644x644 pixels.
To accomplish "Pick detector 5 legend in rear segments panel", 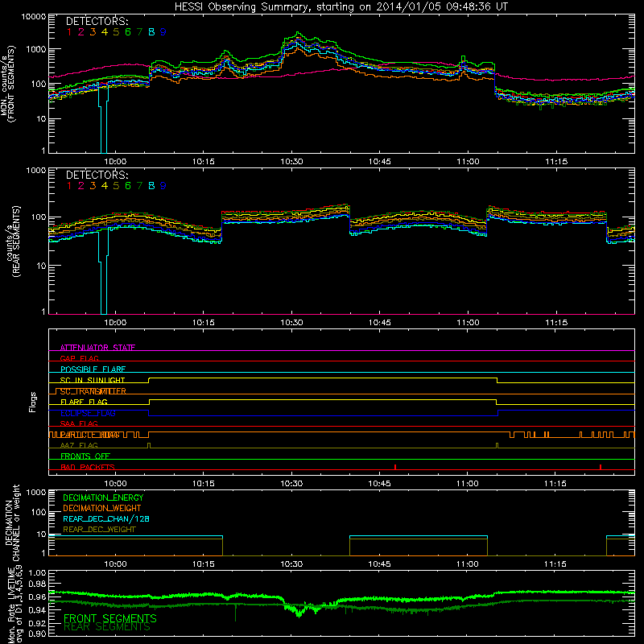I will click(116, 186).
